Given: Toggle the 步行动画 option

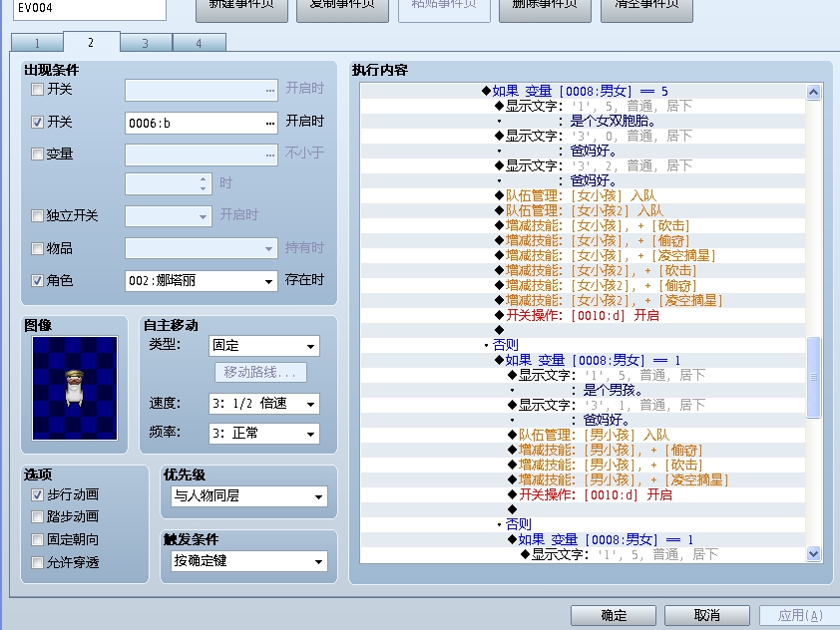Looking at the screenshot, I should [37, 494].
